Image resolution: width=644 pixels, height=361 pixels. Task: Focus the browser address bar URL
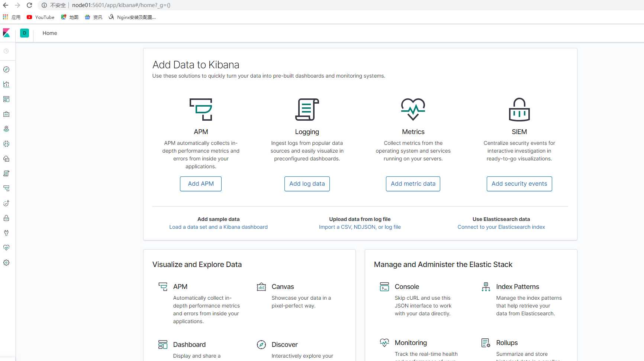click(x=121, y=5)
